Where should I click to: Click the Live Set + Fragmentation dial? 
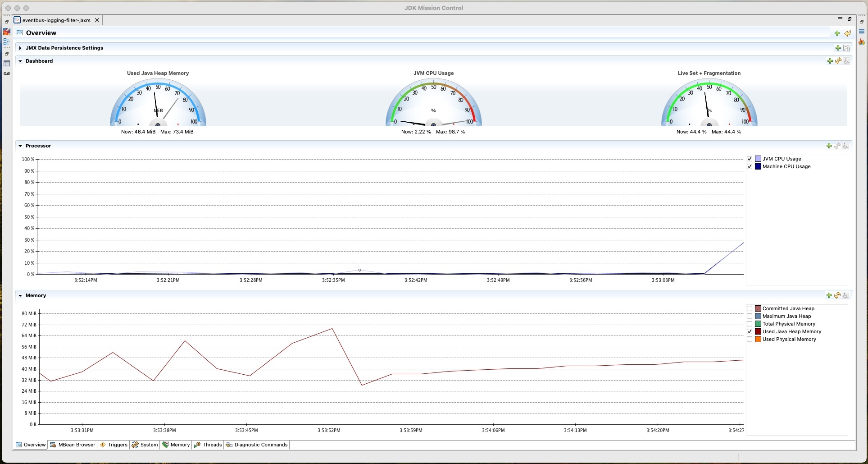point(709,103)
